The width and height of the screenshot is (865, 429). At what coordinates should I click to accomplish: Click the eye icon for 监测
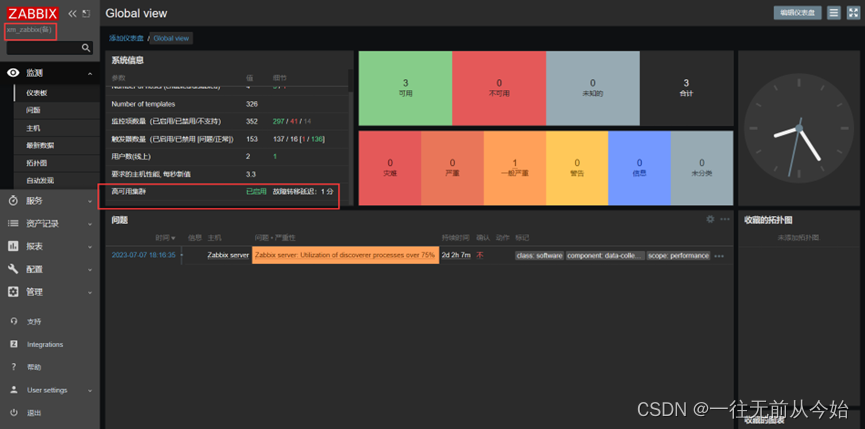14,73
